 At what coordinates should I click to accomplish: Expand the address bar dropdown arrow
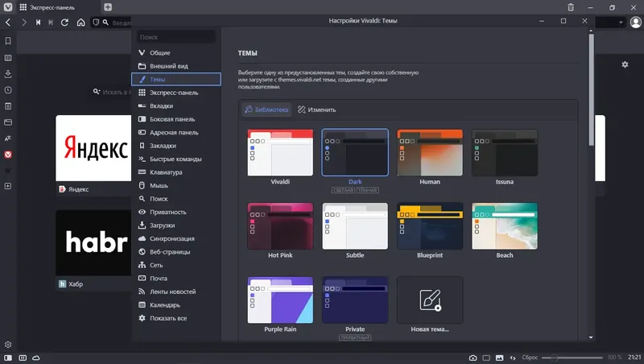621,23
